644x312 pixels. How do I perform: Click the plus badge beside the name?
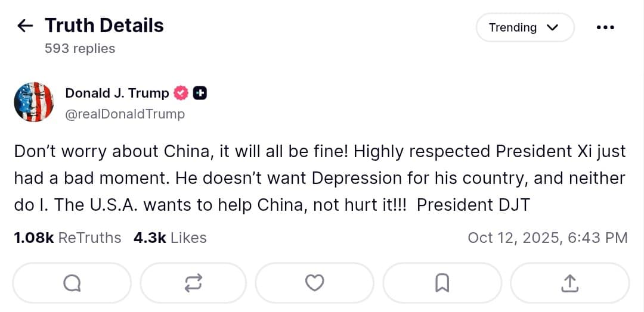(x=200, y=93)
